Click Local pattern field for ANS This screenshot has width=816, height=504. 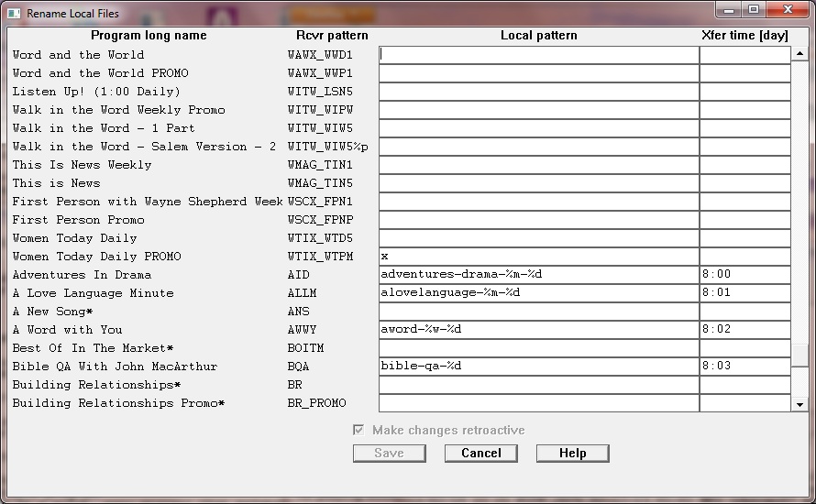[x=539, y=311]
